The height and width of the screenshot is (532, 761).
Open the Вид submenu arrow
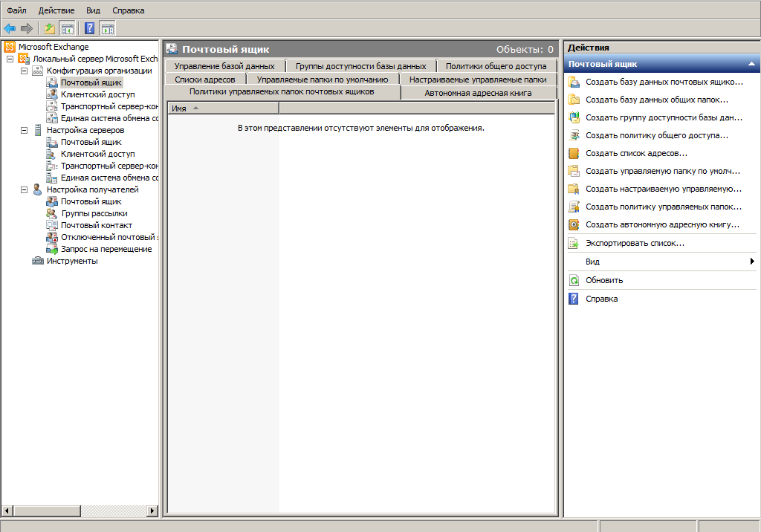(752, 261)
